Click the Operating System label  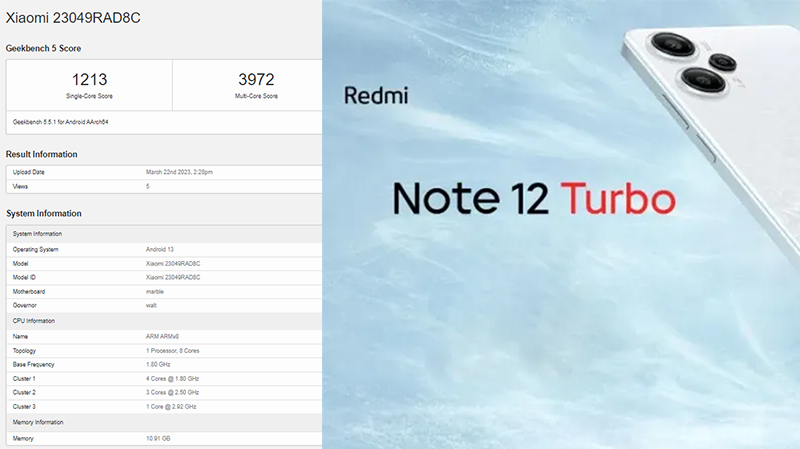pos(36,250)
